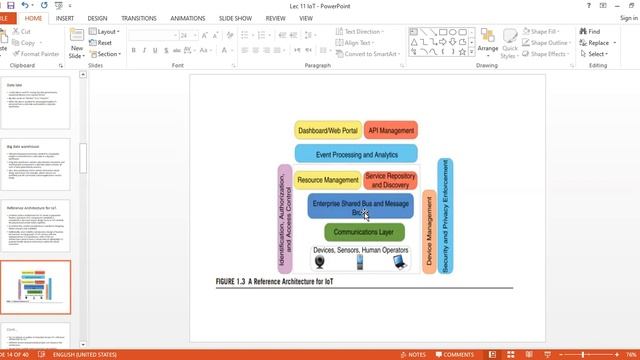This screenshot has height=360, width=640.
Task: Click slide panel scroll up arrow
Action: coord(83,75)
